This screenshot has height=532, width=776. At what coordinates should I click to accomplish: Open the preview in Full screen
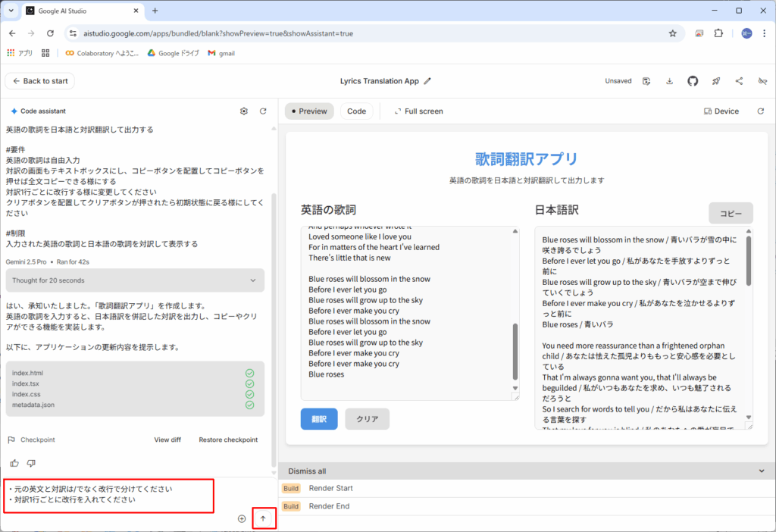(x=418, y=111)
